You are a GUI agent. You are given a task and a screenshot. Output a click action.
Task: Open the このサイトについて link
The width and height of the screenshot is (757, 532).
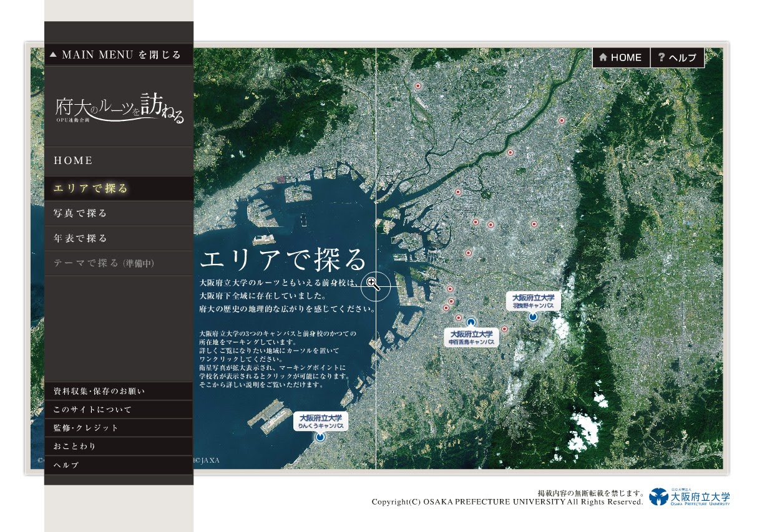(118, 409)
